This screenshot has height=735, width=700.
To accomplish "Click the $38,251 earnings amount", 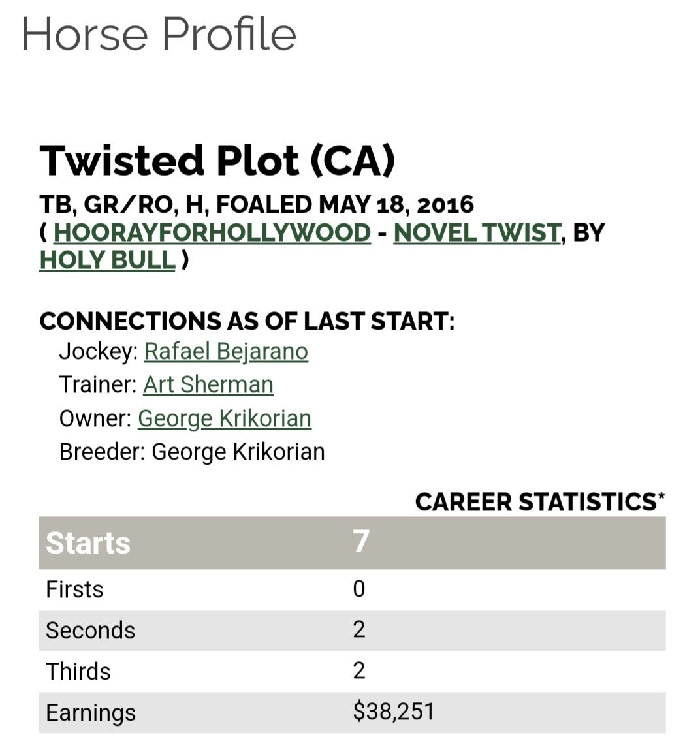I will point(393,712).
